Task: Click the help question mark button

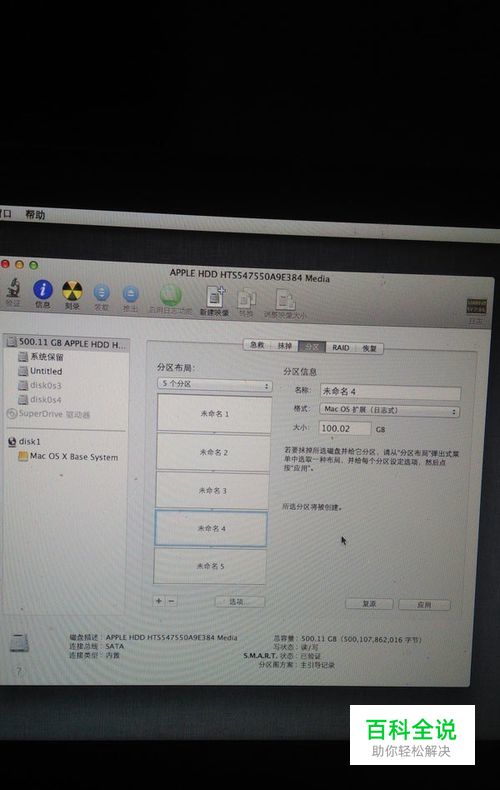Action: point(19,672)
